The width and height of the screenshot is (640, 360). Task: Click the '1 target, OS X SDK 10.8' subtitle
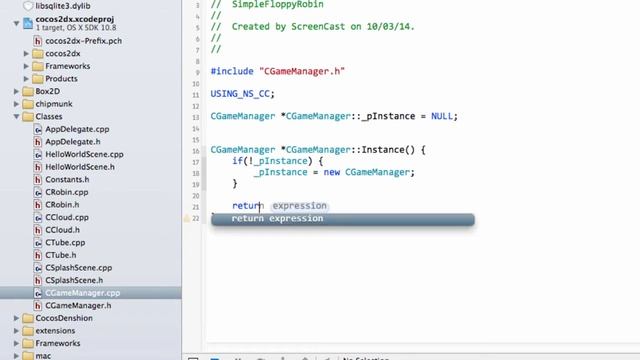coord(76,28)
